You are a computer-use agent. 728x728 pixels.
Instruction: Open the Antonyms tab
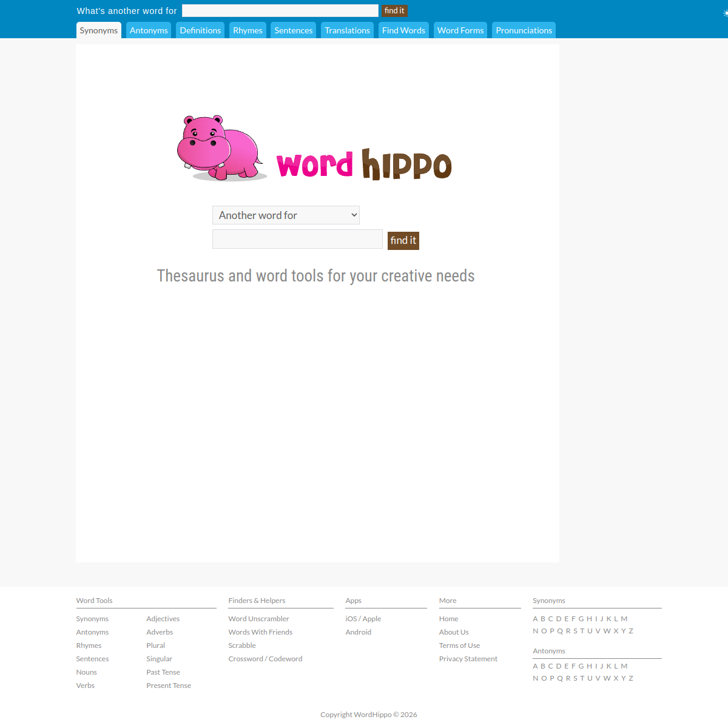pos(148,30)
